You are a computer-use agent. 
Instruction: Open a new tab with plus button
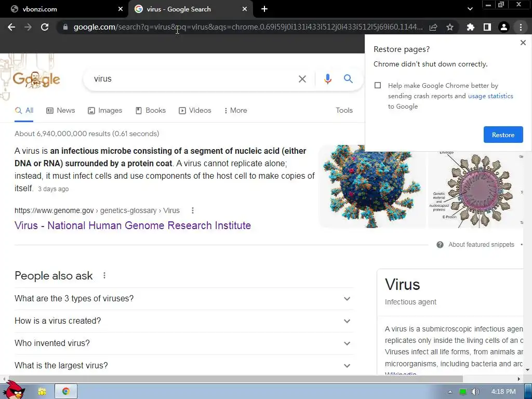[x=264, y=9]
